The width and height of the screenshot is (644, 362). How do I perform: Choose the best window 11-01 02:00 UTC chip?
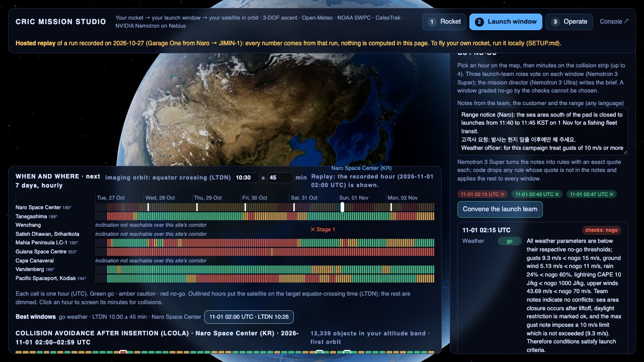249,317
